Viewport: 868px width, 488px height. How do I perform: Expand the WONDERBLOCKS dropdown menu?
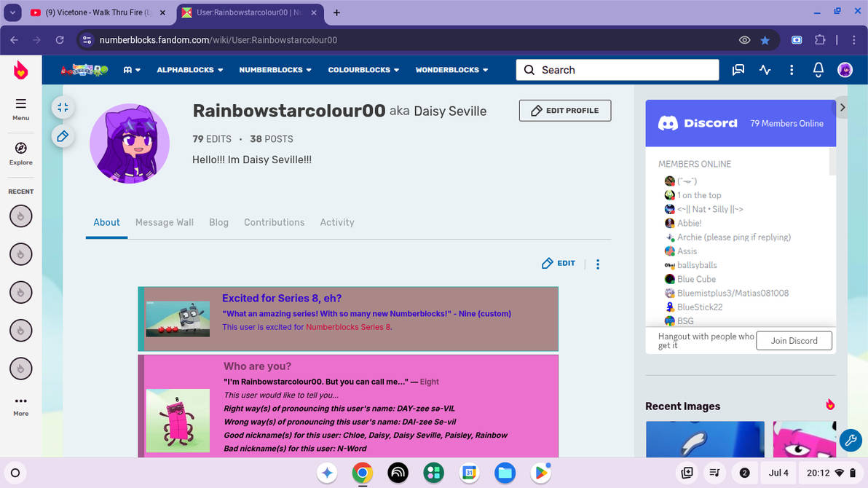pos(451,70)
